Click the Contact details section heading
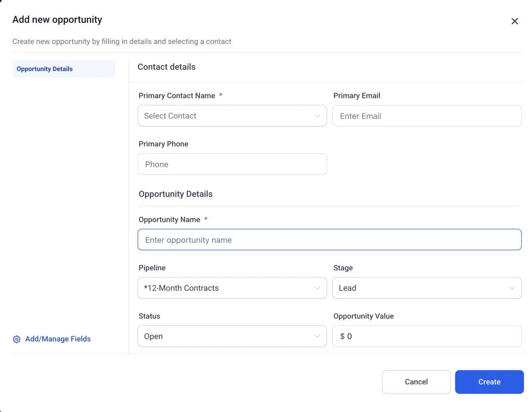 point(166,67)
